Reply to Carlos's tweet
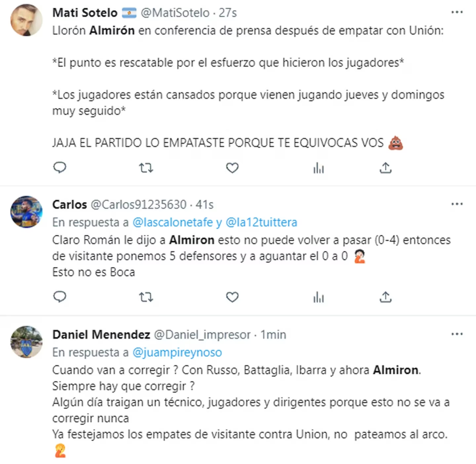Screen dimensions: 476x464 (59, 297)
